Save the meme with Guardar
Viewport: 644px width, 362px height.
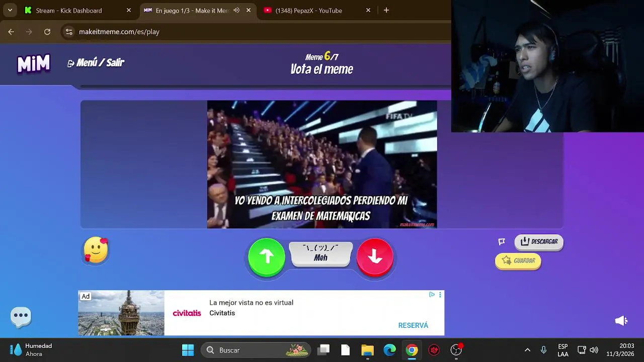click(518, 261)
